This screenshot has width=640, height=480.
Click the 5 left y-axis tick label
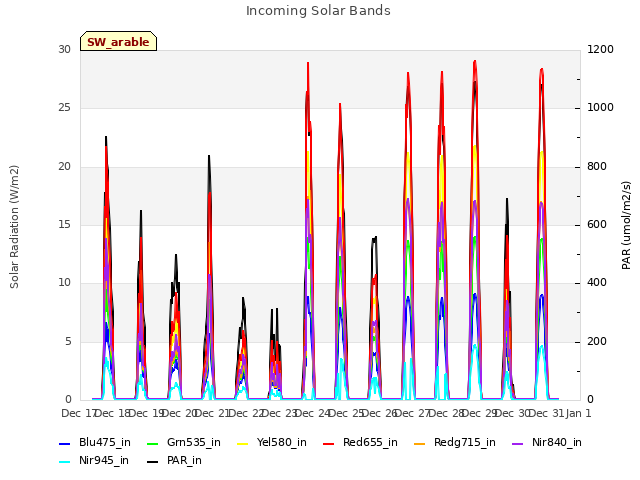(x=68, y=341)
